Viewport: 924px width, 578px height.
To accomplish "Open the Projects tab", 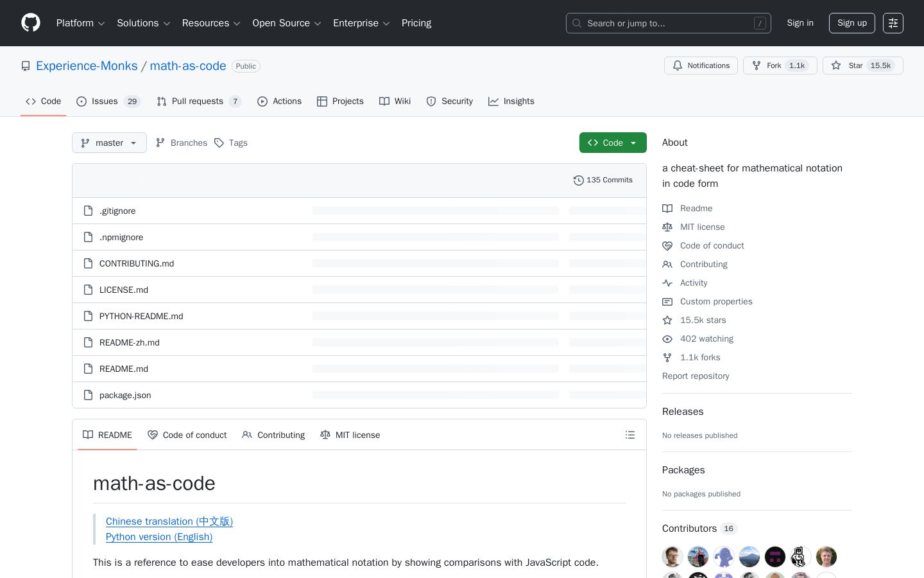I will click(340, 101).
